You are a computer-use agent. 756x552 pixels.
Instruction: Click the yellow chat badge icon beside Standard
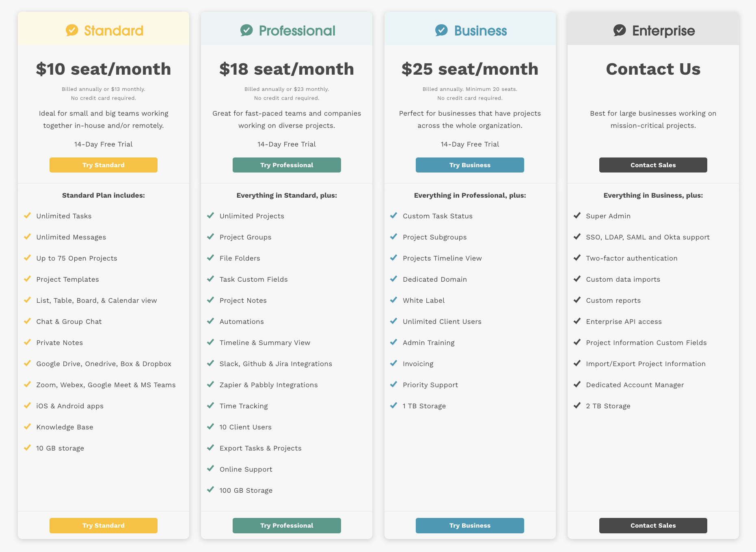(72, 30)
